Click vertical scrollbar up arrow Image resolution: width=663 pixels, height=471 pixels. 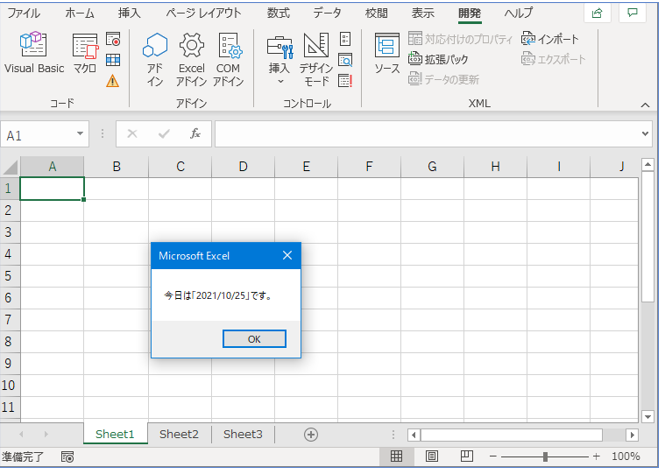pos(648,164)
